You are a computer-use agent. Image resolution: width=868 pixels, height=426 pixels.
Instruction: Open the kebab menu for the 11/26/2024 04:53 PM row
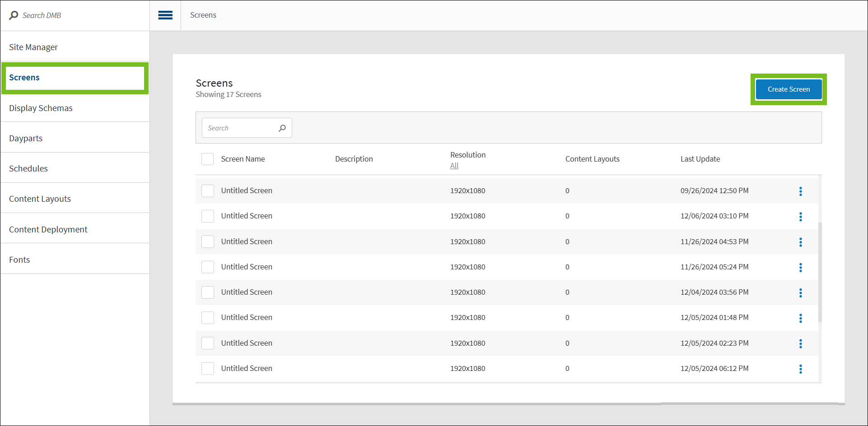coord(800,242)
